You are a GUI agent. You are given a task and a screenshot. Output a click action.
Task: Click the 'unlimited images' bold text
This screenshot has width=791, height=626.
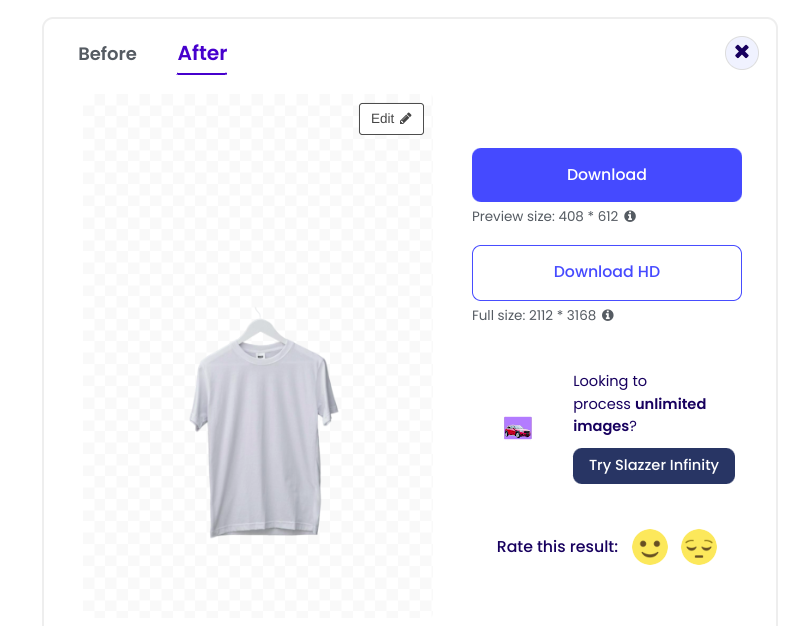tap(640, 415)
